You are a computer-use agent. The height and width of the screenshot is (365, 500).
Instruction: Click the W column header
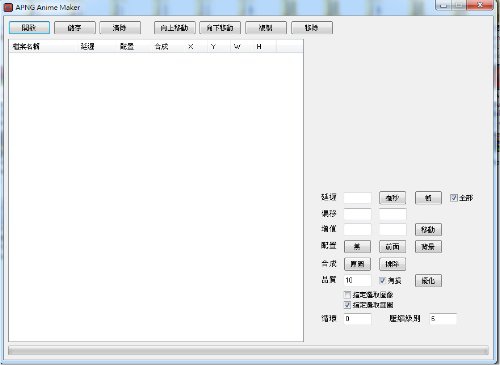click(241, 47)
